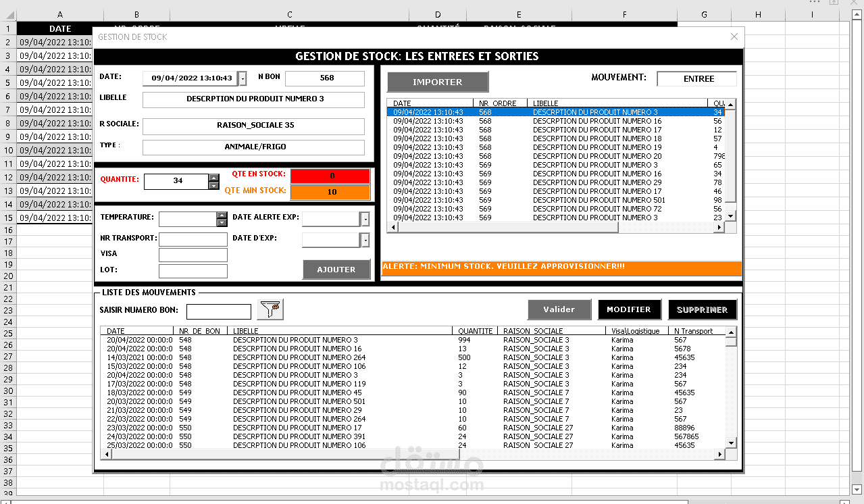Viewport: 864px width, 504px height.
Task: Click the QUANTITE field showing 34
Action: [176, 181]
